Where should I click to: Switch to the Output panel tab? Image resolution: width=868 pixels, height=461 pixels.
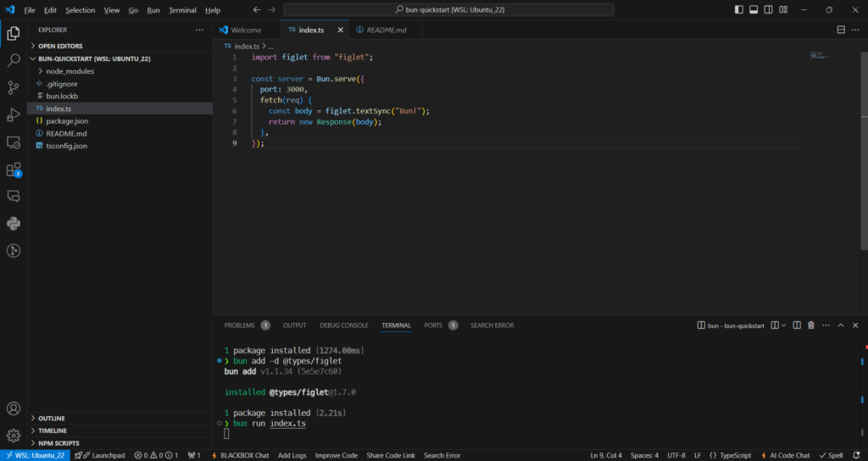[294, 325]
